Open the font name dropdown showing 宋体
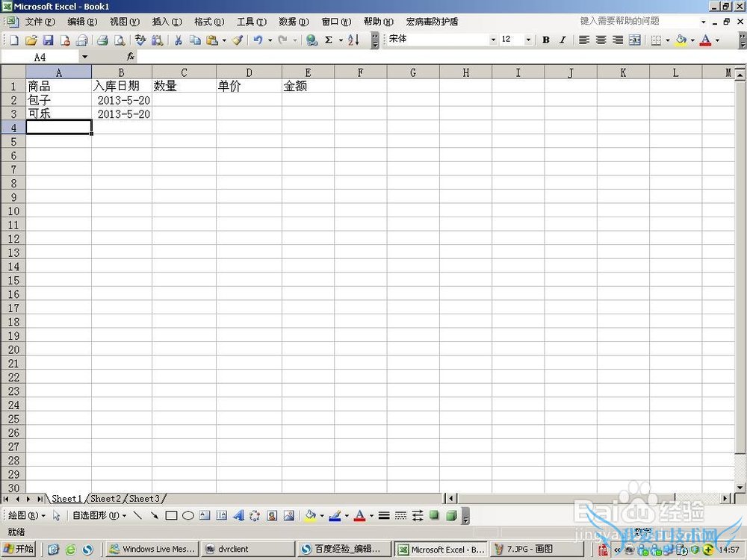 [x=493, y=40]
